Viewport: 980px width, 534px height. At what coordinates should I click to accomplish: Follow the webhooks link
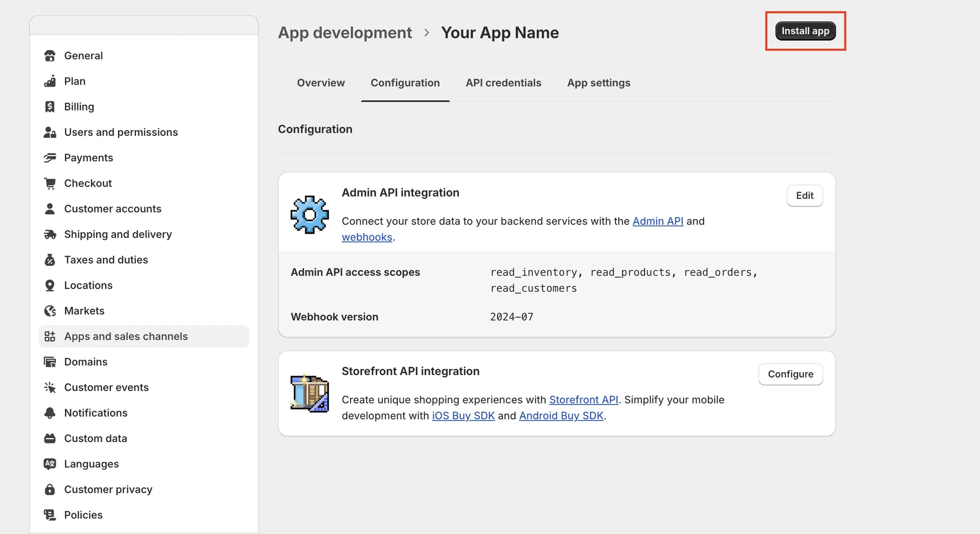pyautogui.click(x=367, y=237)
